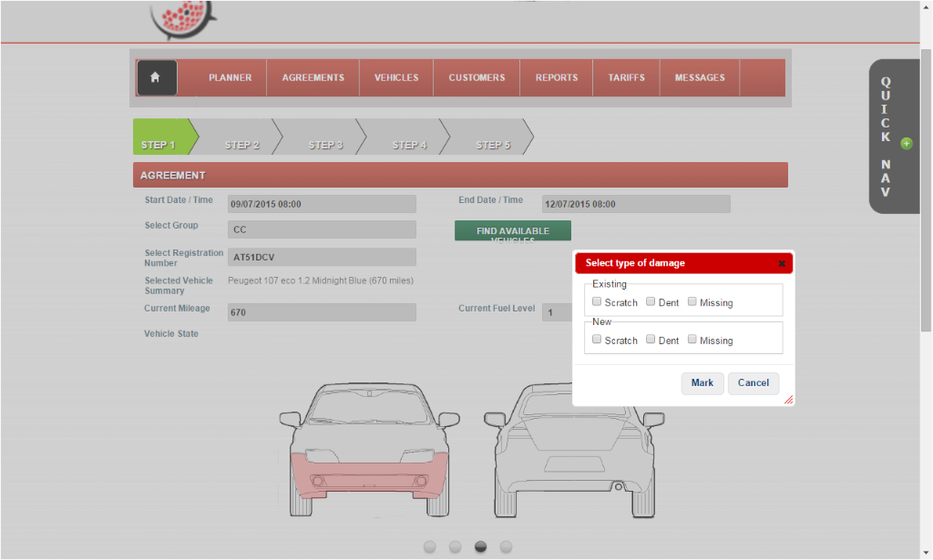Check Existing Scratch checkbox
Image resolution: width=933 pixels, height=560 pixels.
597,301
